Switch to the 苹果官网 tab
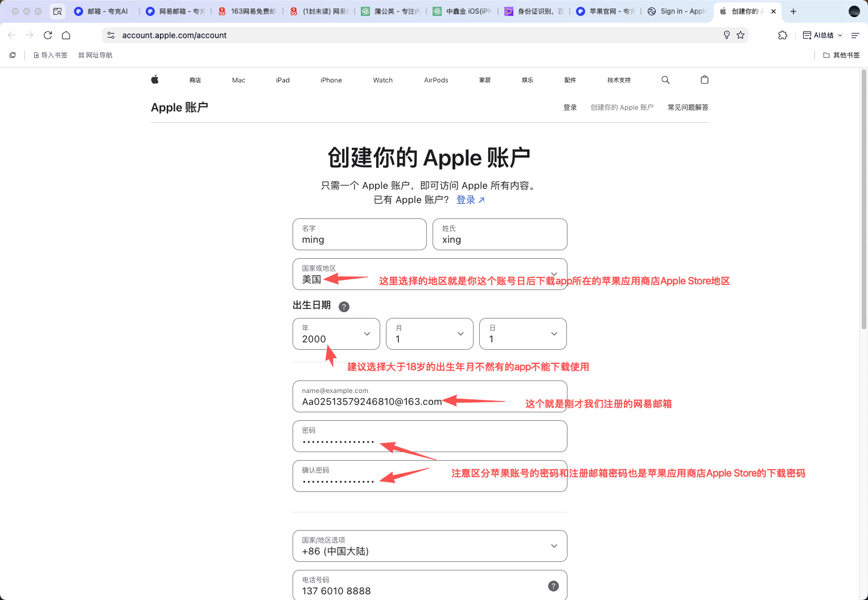This screenshot has width=868, height=600. pyautogui.click(x=606, y=11)
